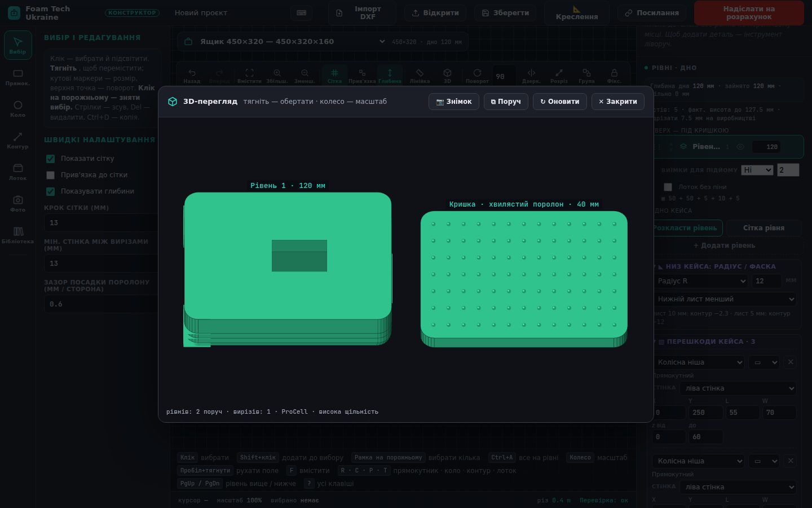Check the Лоток без піни checkbox

point(668,187)
